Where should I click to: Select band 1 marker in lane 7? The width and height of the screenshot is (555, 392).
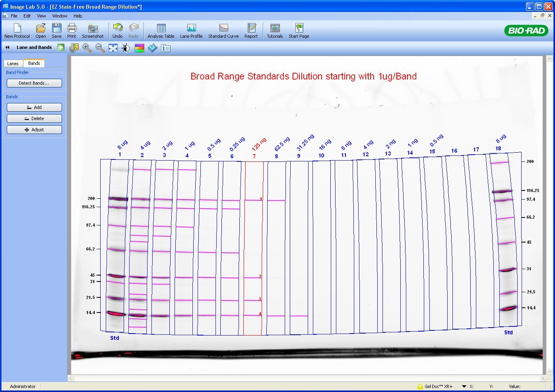(x=261, y=199)
